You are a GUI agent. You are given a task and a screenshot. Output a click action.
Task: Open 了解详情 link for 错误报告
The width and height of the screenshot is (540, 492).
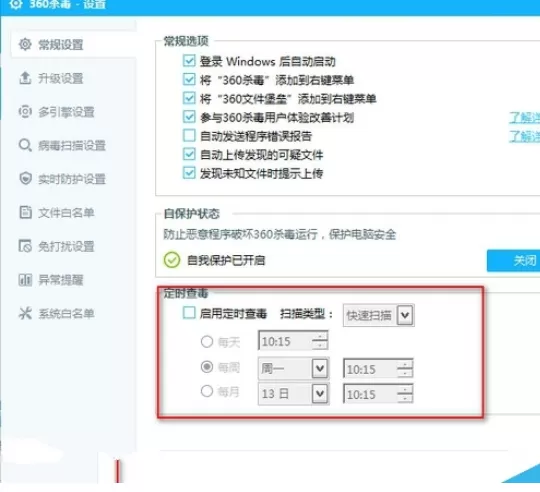(525, 136)
